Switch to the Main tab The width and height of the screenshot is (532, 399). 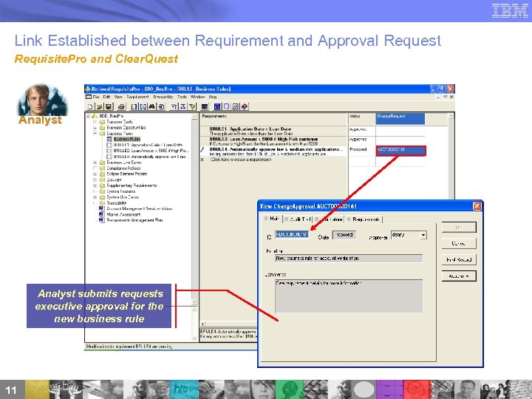tap(271, 219)
